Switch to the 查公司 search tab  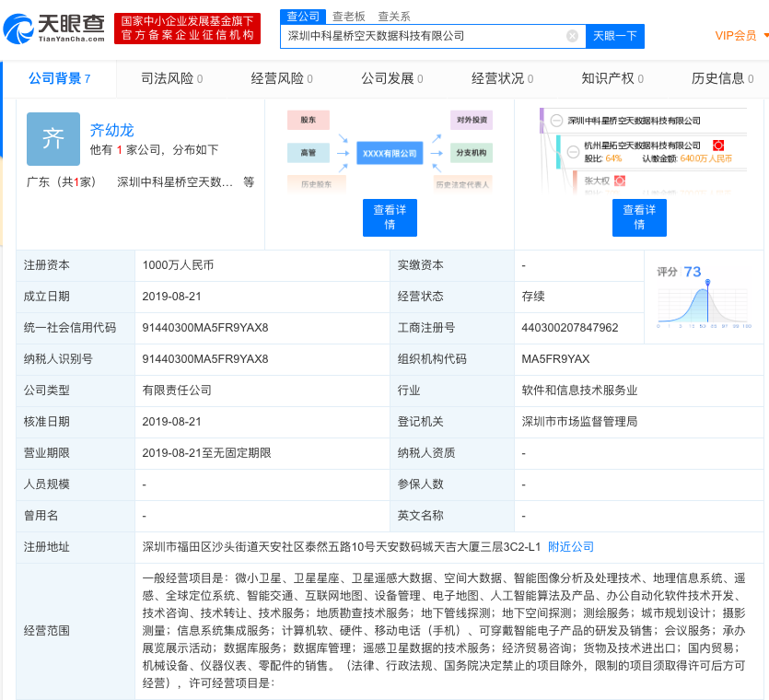pos(303,17)
